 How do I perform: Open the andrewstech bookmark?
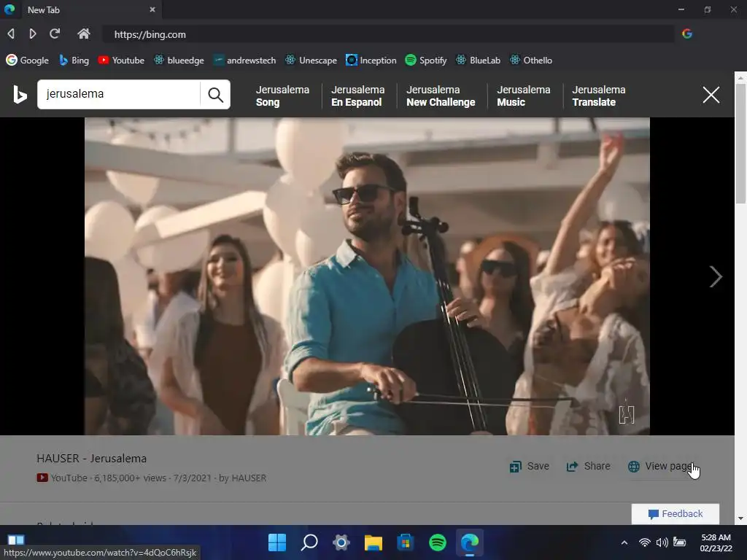(244, 61)
